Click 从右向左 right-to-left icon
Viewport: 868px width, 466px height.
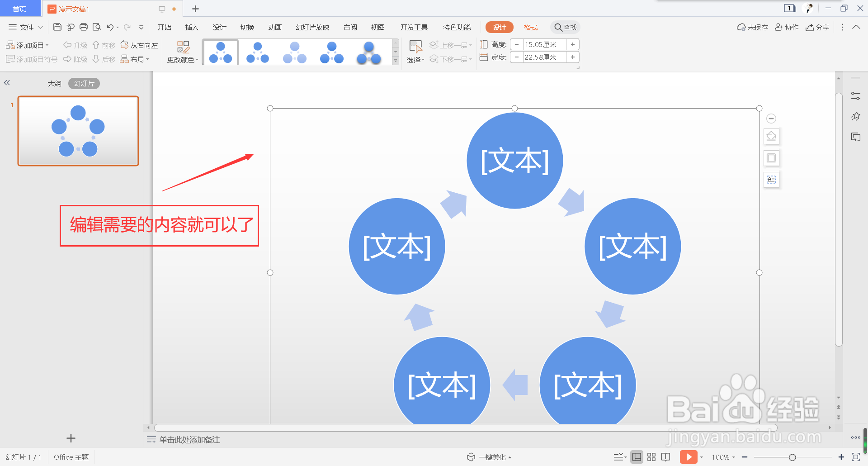coord(124,45)
